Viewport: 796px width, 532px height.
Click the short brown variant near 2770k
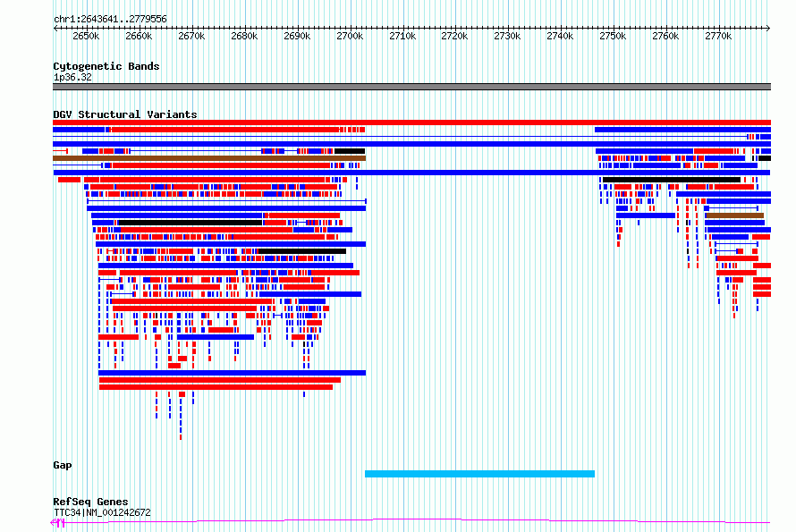coord(734,215)
